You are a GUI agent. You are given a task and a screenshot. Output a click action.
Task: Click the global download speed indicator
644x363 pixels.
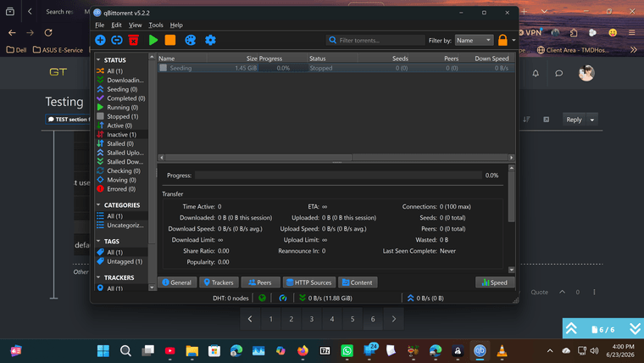click(x=325, y=298)
